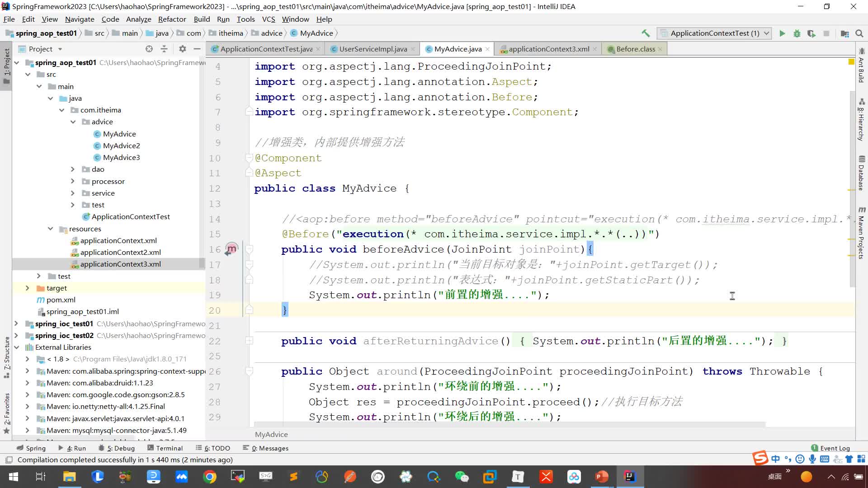Collapse all icon in Project panel
Viewport: 868px width, 488px height.
pyautogui.click(x=164, y=49)
